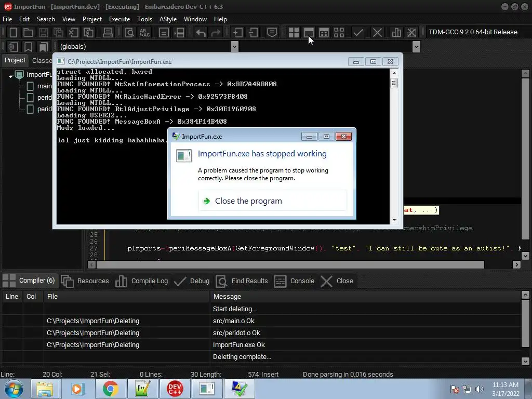This screenshot has height=399, width=532.
Task: Click the Toggle bookmark toolbar icon
Action: (28, 46)
